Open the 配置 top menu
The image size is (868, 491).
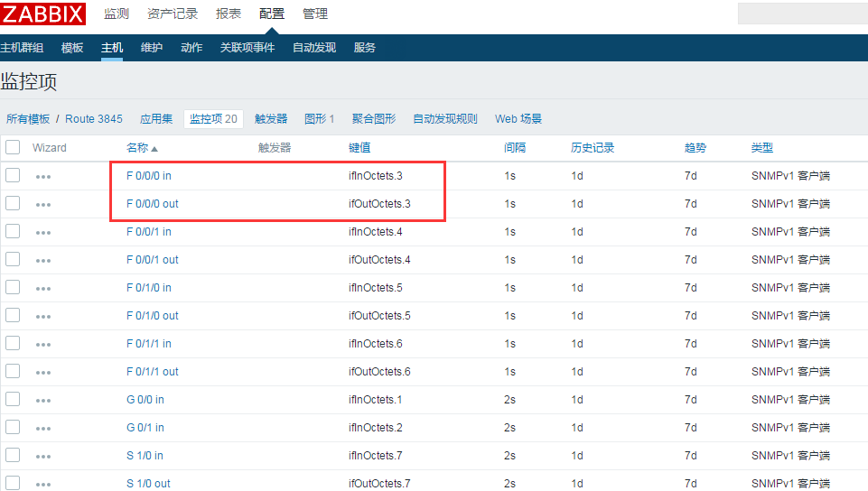click(272, 14)
